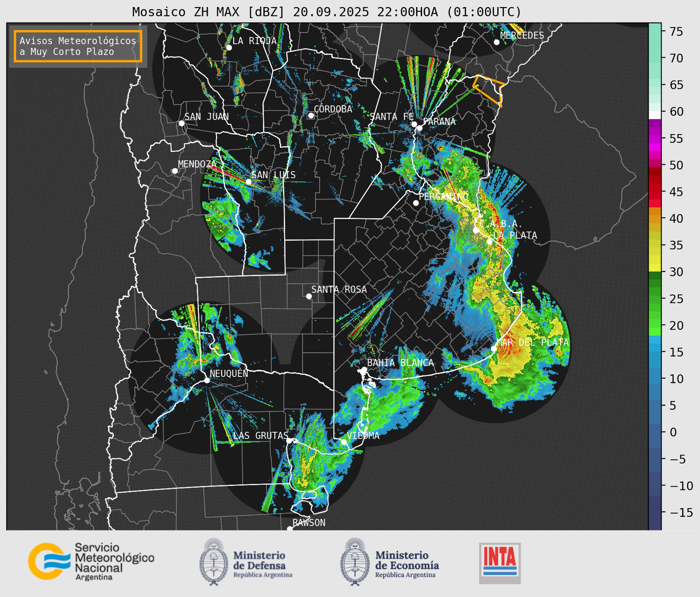
Task: Click the 75 value on the dBZ scale
Action: pyautogui.click(x=676, y=32)
